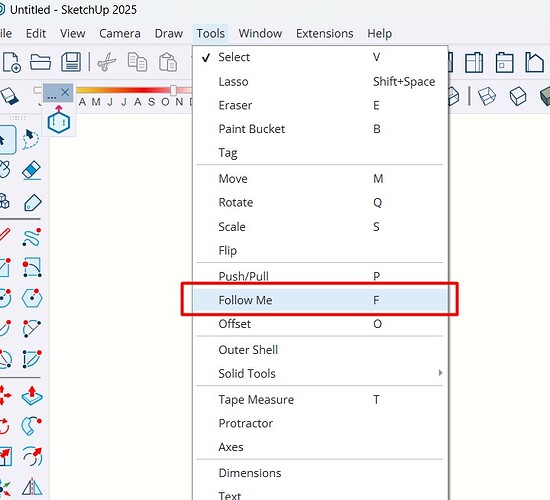Screen dimensions: 550x500
Task: Click the 'Shift+Space' shortcut text
Action: point(404,82)
